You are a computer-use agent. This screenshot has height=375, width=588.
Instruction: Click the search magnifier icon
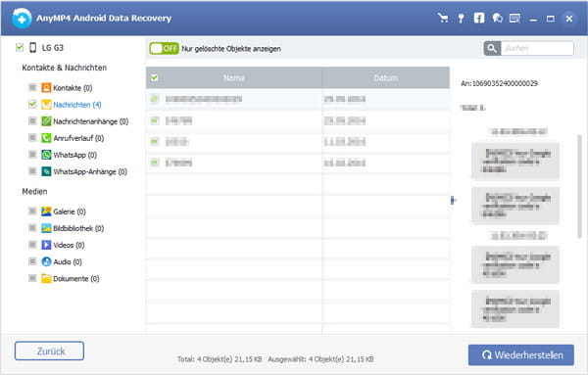click(492, 48)
